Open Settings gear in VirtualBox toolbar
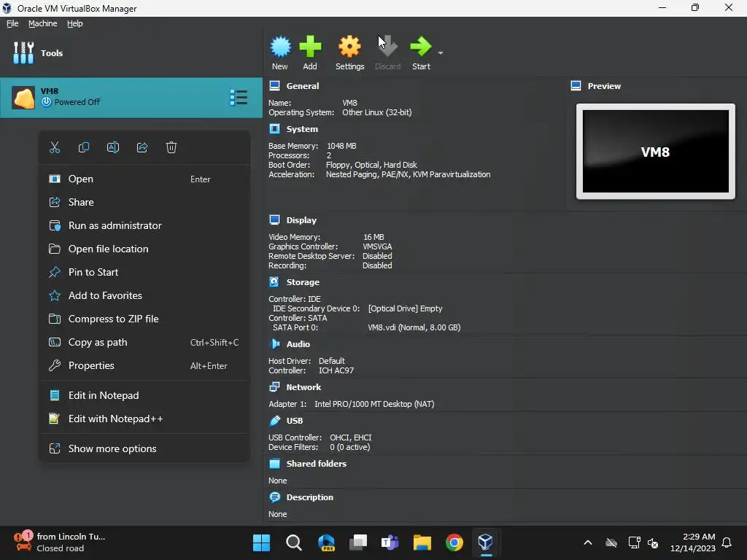 [x=349, y=47]
